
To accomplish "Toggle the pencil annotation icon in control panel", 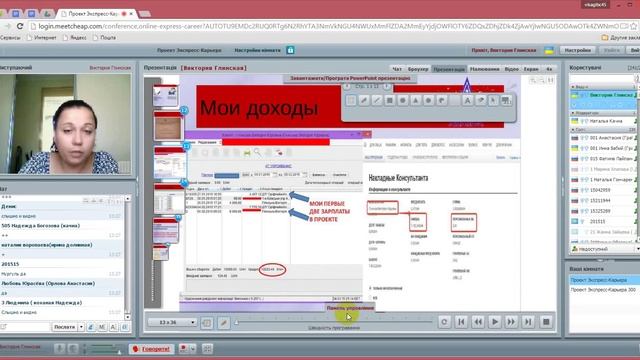I will [x=223, y=322].
